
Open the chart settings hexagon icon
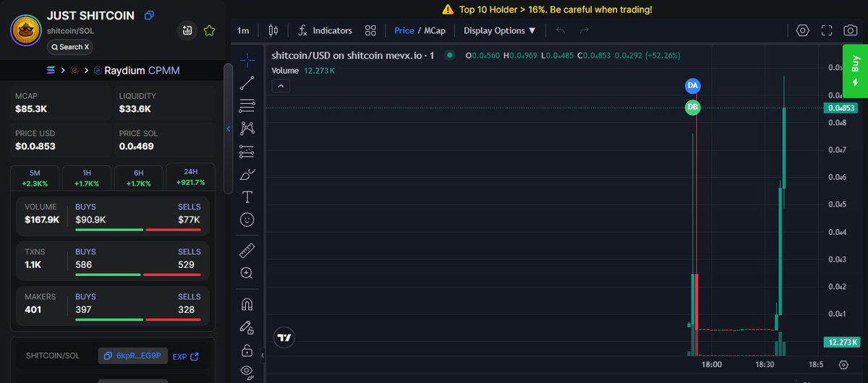pyautogui.click(x=802, y=30)
